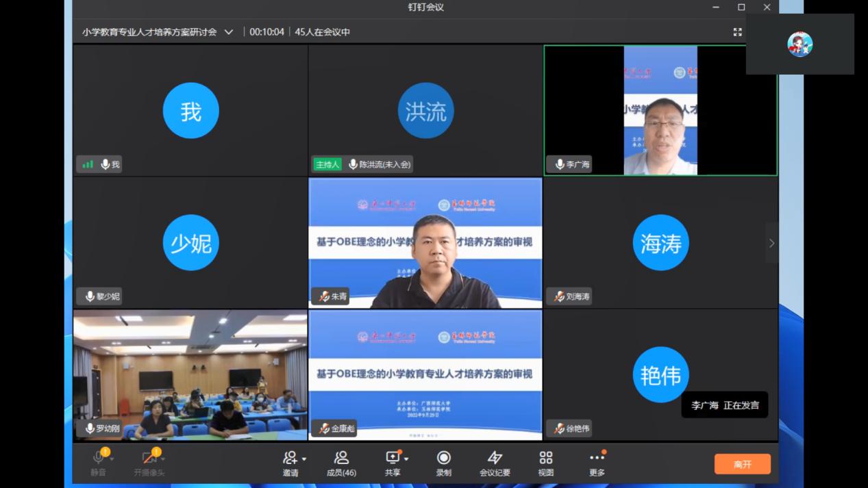Click the microphone icon beside 李广海 label
Screen dimensions: 868x488
[560, 164]
